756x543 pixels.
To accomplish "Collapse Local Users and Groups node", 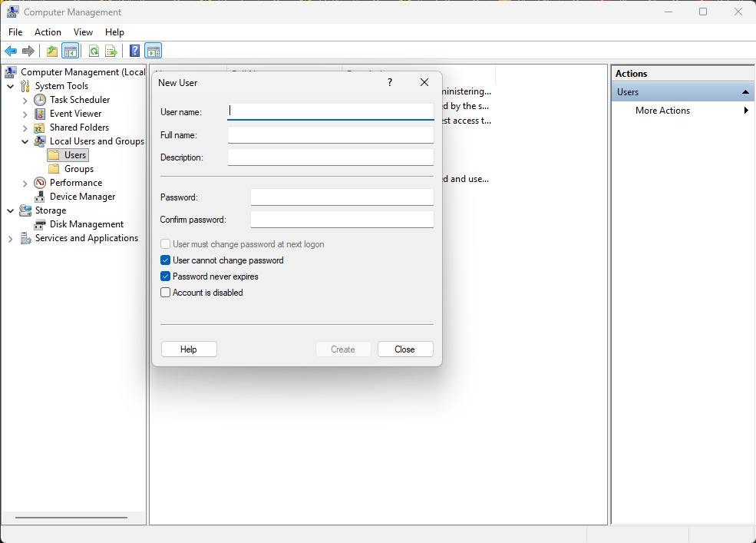I will point(25,142).
